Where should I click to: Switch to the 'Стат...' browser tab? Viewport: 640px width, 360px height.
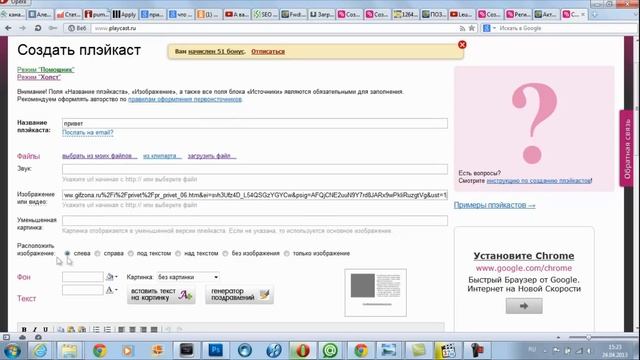(x=68, y=15)
